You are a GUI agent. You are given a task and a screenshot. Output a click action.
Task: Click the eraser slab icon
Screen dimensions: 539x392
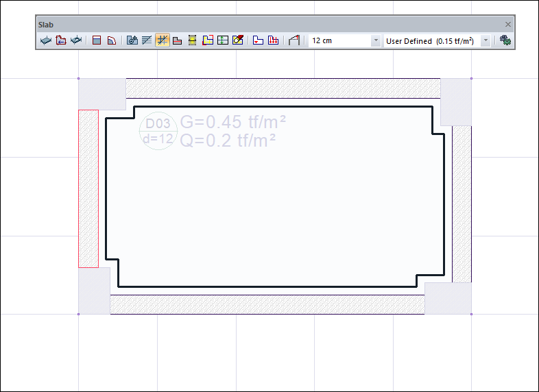[238, 40]
